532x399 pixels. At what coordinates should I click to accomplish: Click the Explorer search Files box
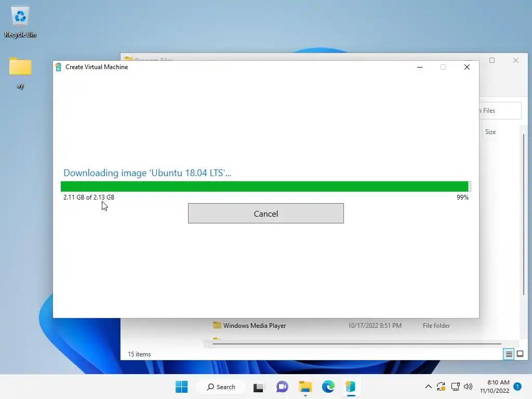click(x=500, y=111)
